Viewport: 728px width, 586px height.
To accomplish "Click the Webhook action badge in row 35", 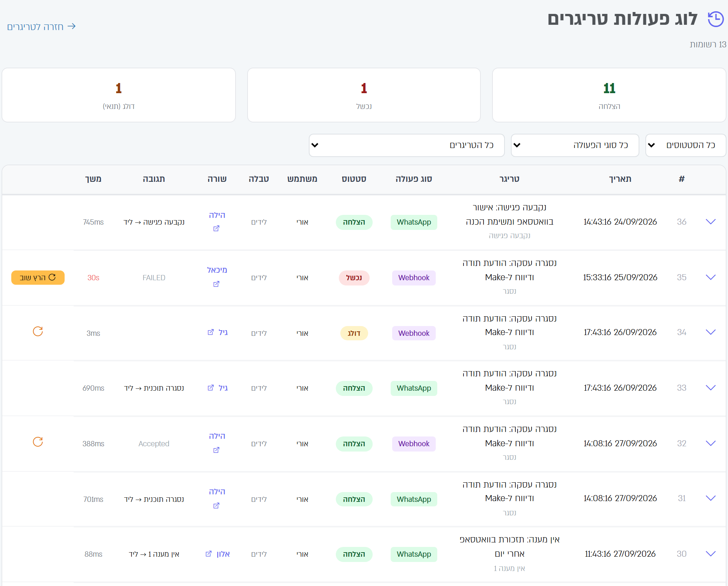I will coord(414,278).
